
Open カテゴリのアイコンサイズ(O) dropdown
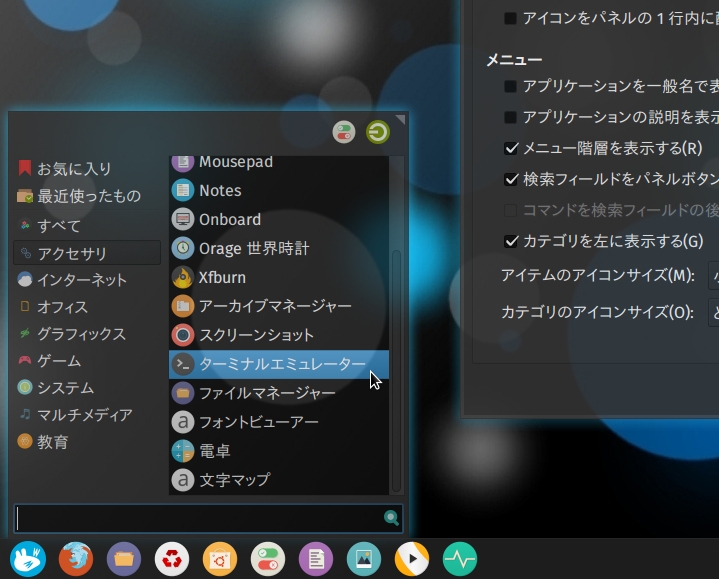click(x=713, y=313)
